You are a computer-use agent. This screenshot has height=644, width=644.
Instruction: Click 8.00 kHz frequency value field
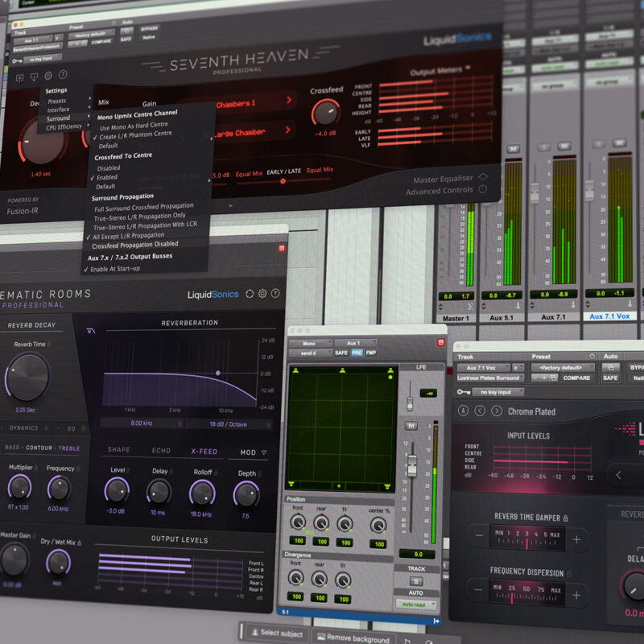click(x=142, y=423)
